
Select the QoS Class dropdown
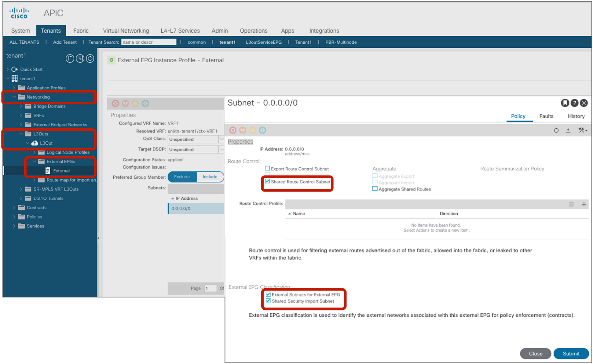[195, 139]
